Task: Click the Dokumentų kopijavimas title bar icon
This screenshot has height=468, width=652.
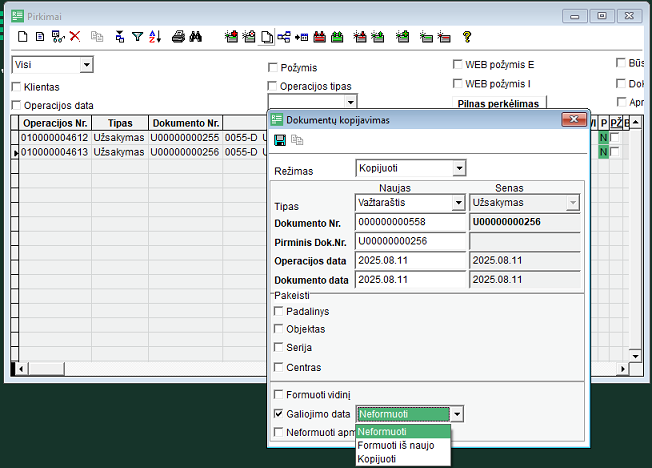Action: click(x=277, y=120)
